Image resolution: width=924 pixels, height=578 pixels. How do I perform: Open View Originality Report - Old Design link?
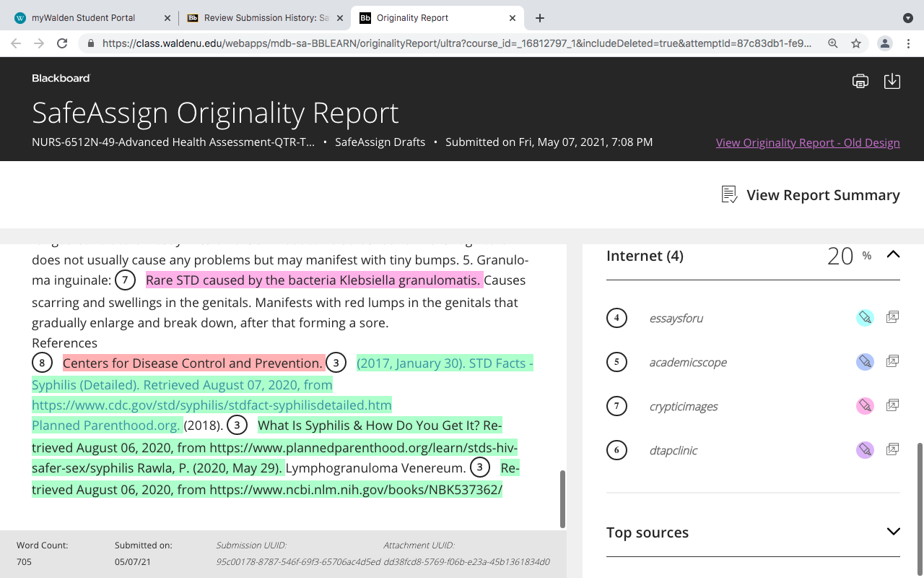tap(808, 142)
